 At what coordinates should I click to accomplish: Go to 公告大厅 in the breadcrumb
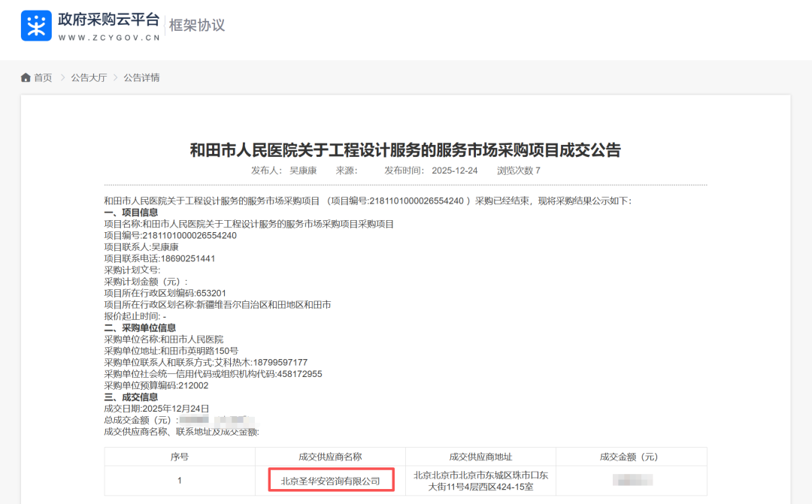tap(89, 78)
